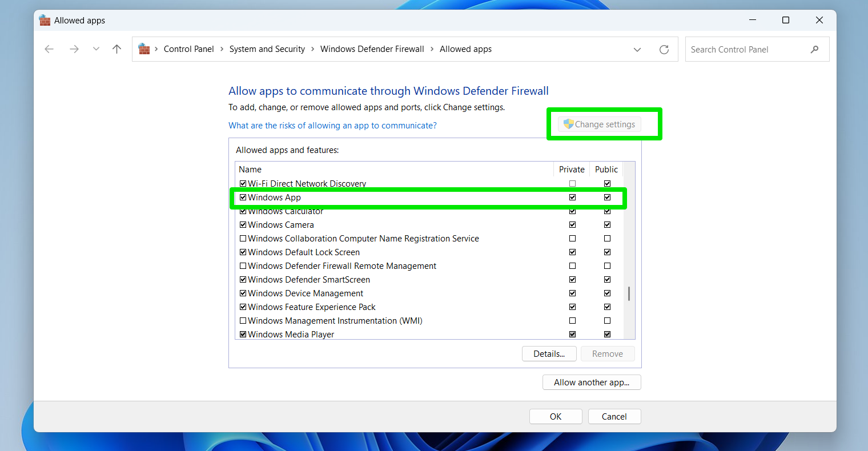The image size is (868, 451).
Task: Focus the Search Control Panel field
Action: 757,50
